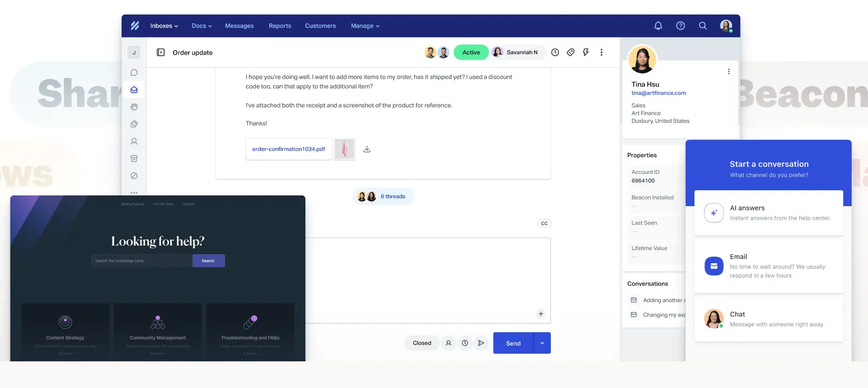The width and height of the screenshot is (868, 388).
Task: Click the search magnifier in top bar
Action: click(702, 26)
